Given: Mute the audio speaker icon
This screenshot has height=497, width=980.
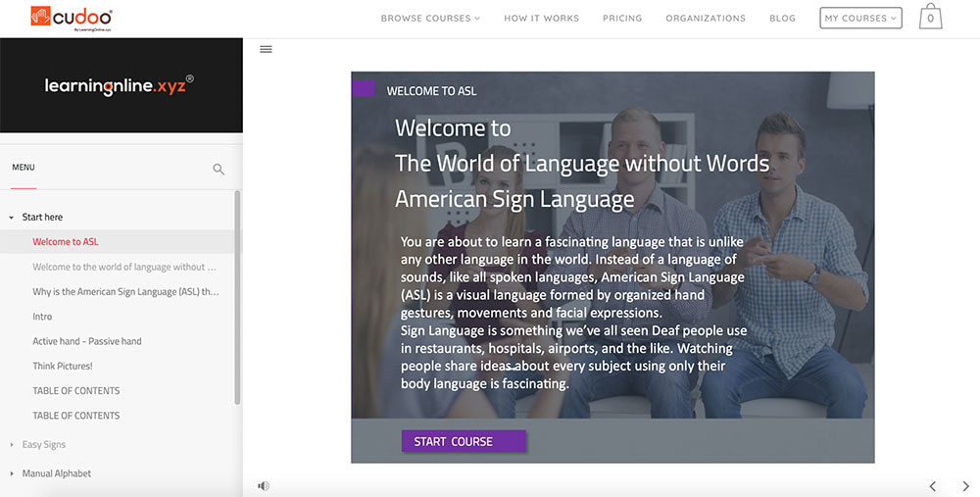Looking at the screenshot, I should click(x=264, y=485).
